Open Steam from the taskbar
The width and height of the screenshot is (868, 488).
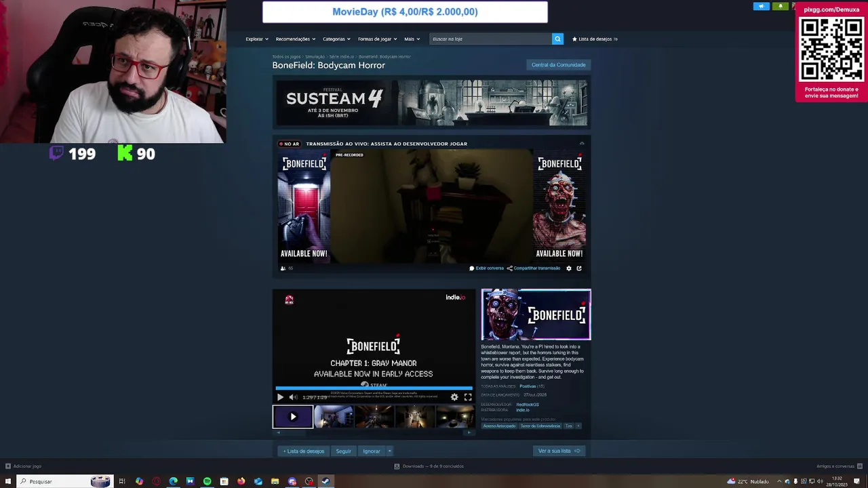(325, 481)
